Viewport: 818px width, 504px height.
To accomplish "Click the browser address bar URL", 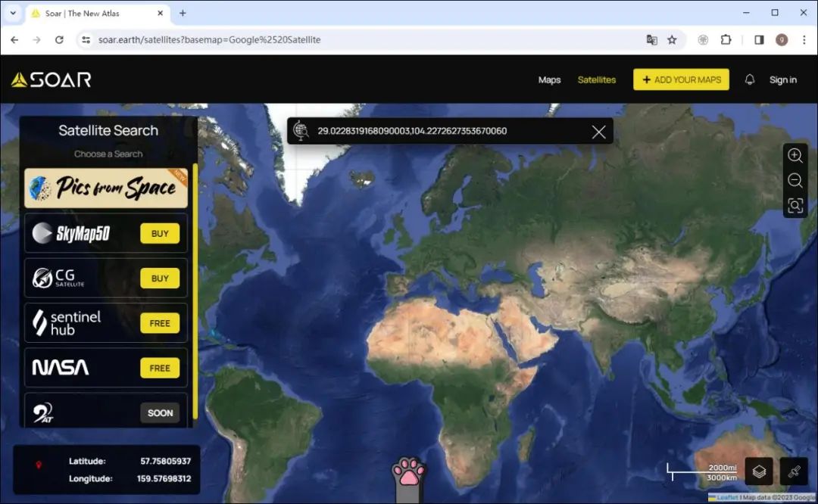I will [209, 39].
